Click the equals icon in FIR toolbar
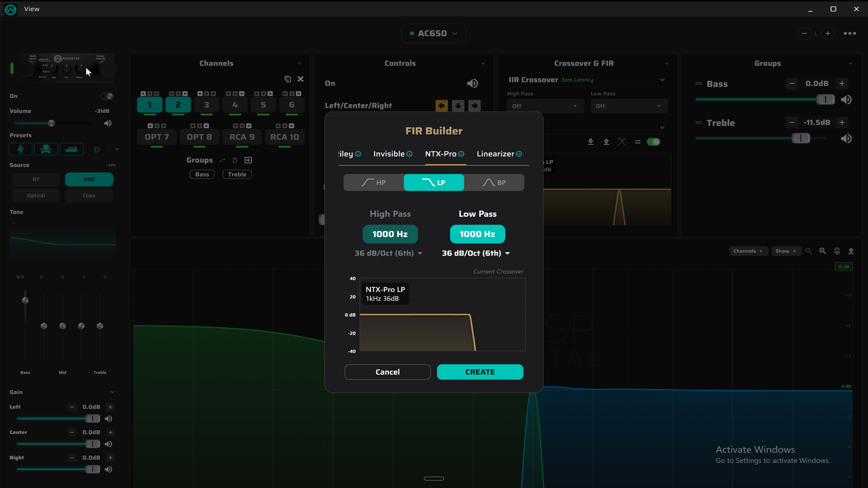This screenshot has height=488, width=868. click(x=637, y=142)
